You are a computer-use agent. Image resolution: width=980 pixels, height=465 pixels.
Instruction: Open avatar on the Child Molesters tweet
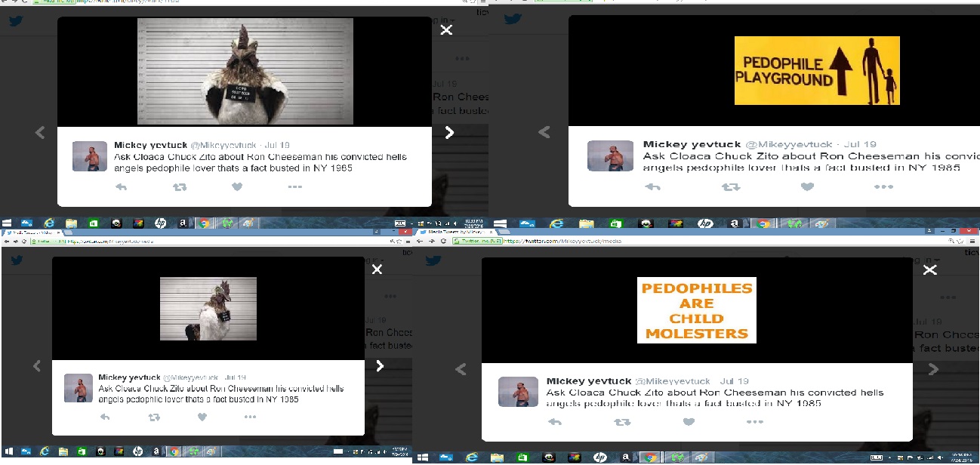click(519, 392)
